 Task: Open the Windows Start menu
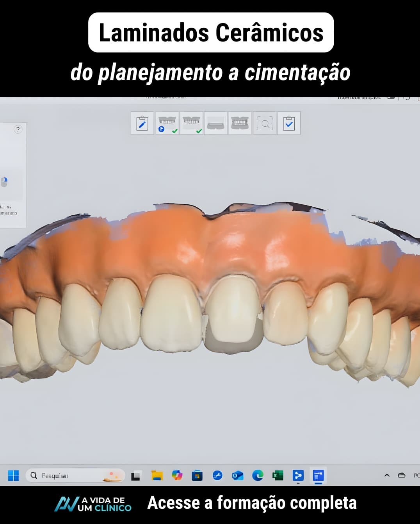click(x=13, y=476)
